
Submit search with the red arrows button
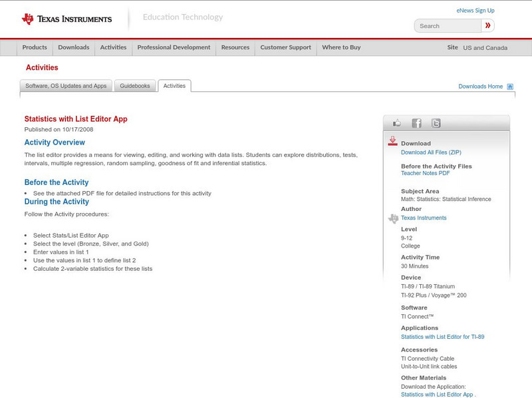click(487, 25)
